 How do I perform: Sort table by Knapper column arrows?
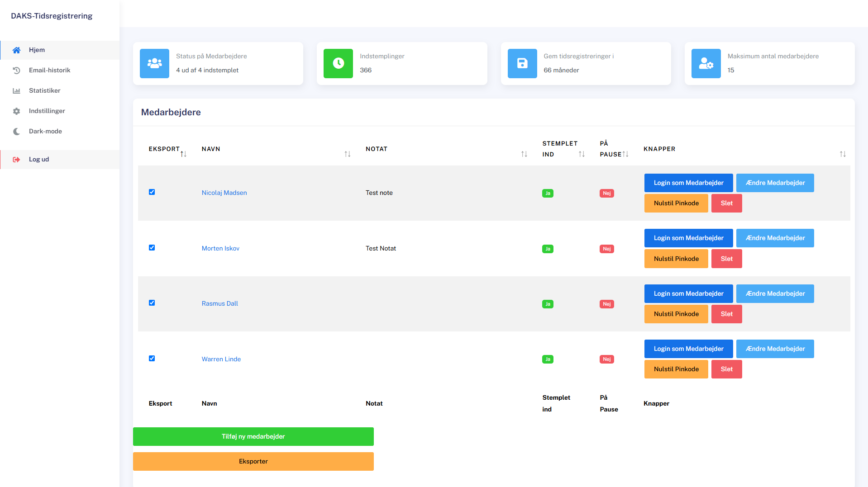pyautogui.click(x=843, y=154)
